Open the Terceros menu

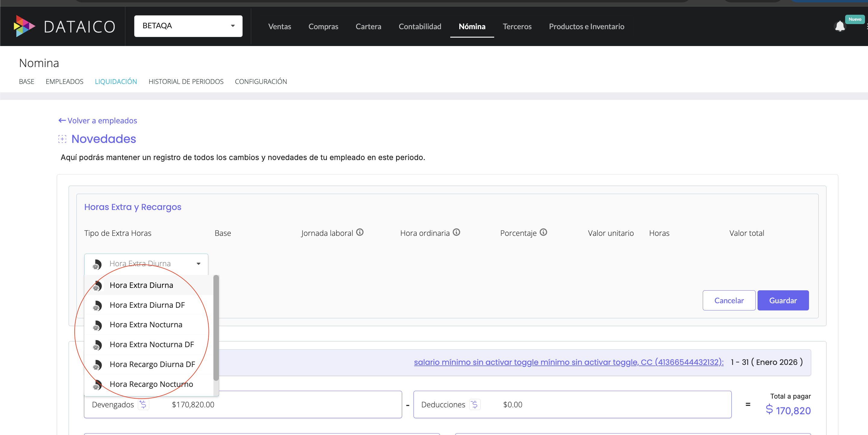click(517, 26)
